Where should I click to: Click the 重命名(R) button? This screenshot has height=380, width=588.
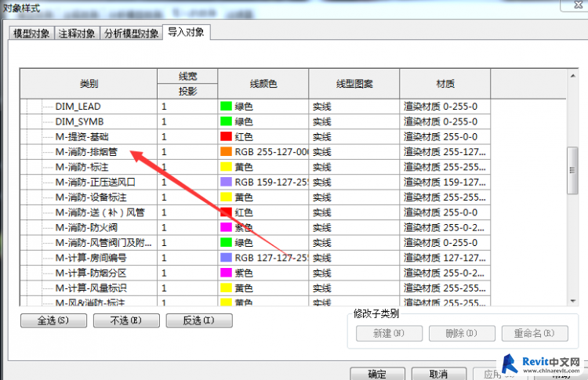pos(535,333)
